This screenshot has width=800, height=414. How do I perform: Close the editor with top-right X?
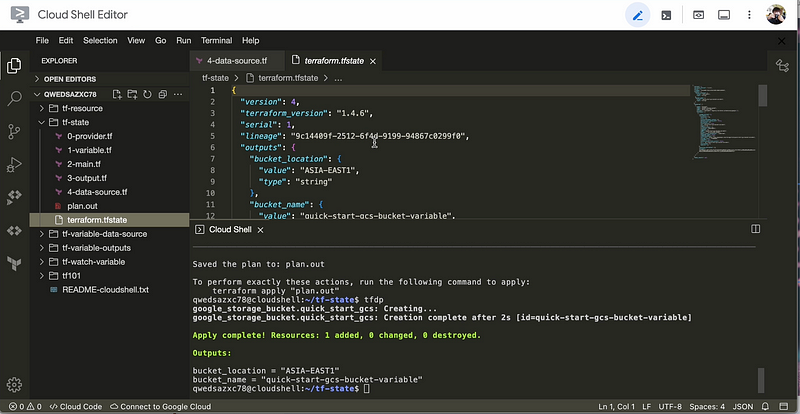781,41
